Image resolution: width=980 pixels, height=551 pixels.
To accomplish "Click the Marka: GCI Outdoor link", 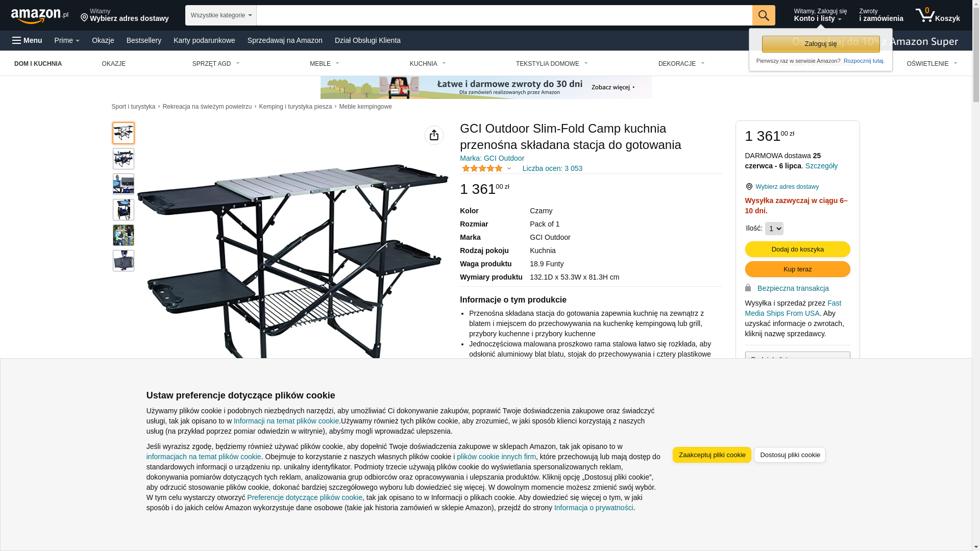I will [x=492, y=158].
